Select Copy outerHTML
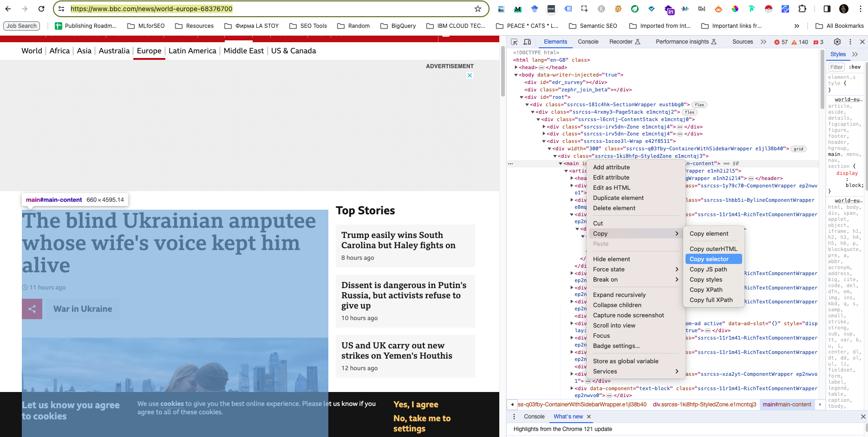The width and height of the screenshot is (868, 437). [x=714, y=249]
